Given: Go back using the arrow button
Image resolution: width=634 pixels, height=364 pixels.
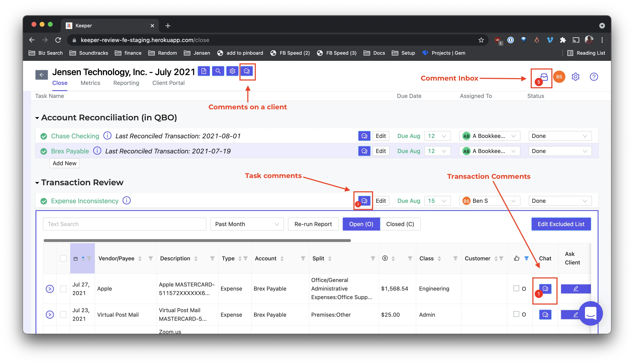Looking at the screenshot, I should coord(41,75).
